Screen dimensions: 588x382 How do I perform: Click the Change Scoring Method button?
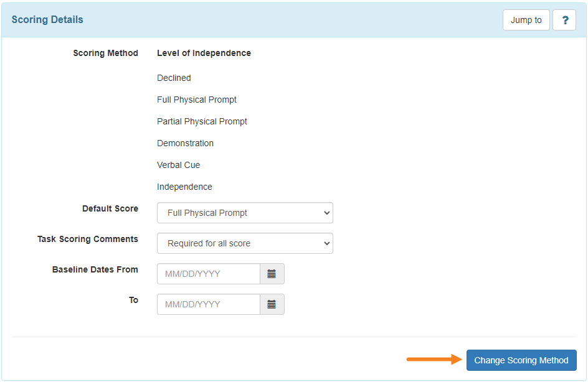pyautogui.click(x=521, y=360)
